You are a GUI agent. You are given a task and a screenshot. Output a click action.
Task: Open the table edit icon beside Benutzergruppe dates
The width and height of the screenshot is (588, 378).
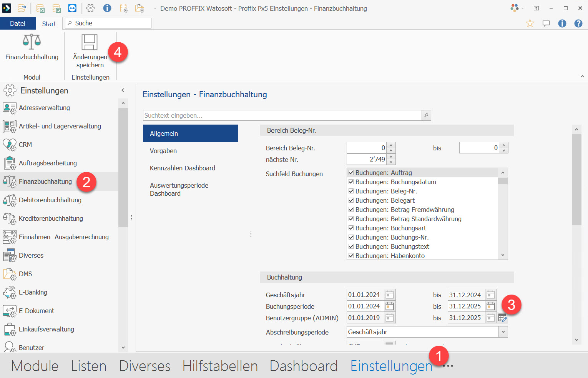coord(503,317)
